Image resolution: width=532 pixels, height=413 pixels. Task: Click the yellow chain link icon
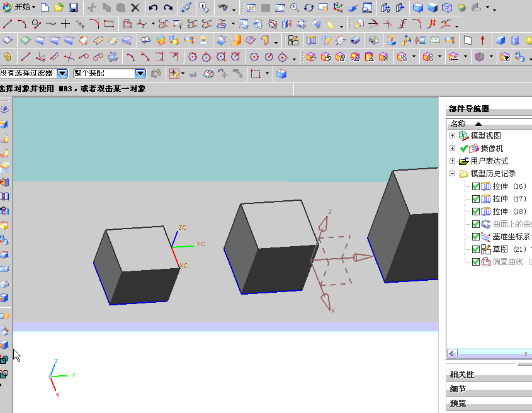pyautogui.click(x=7, y=57)
